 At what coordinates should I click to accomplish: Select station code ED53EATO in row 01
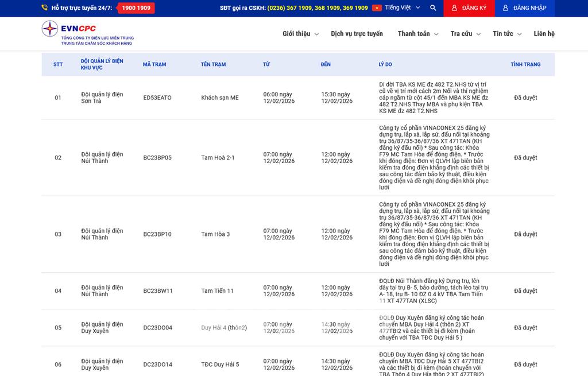point(157,98)
